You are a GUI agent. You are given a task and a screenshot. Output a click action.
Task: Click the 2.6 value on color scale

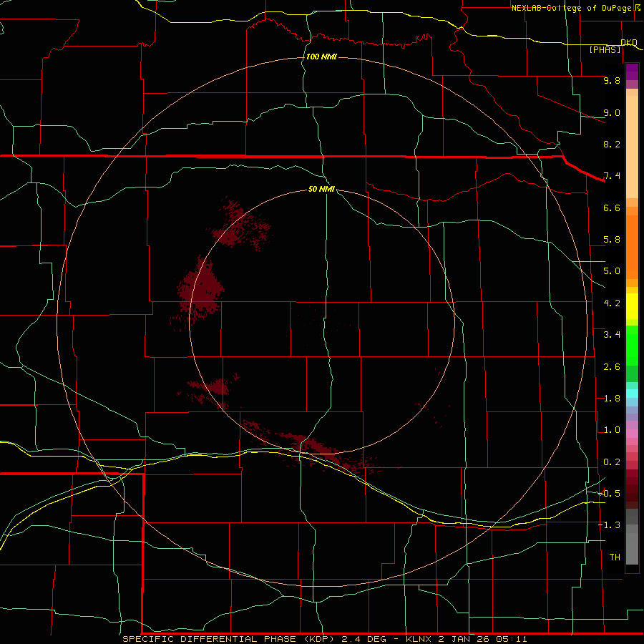pyautogui.click(x=612, y=367)
